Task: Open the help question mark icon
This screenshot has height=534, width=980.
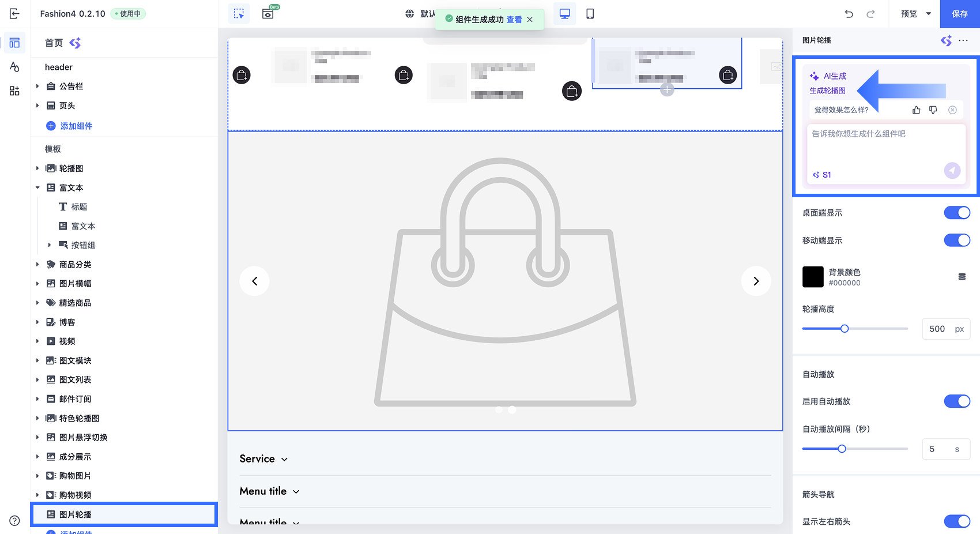Action: [15, 521]
